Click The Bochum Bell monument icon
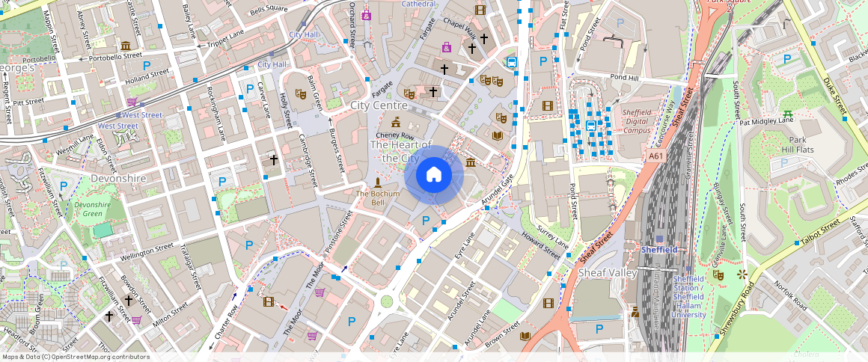Viewport: 868px width, 362px height. [376, 183]
